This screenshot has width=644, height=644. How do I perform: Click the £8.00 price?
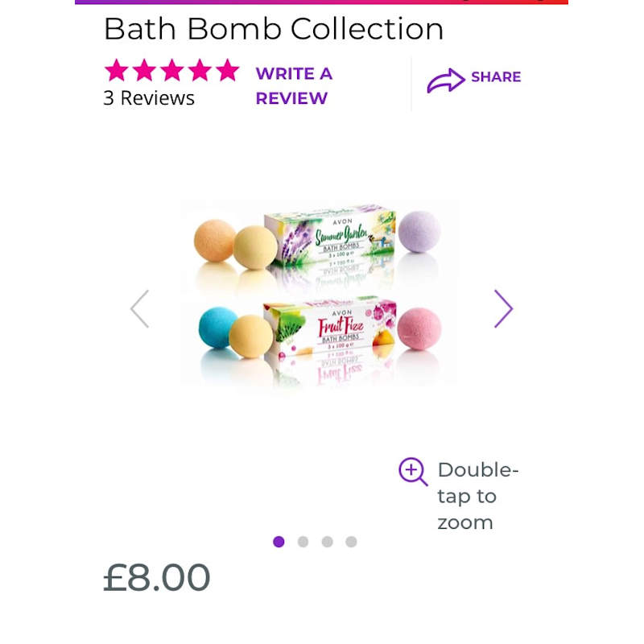(x=157, y=577)
